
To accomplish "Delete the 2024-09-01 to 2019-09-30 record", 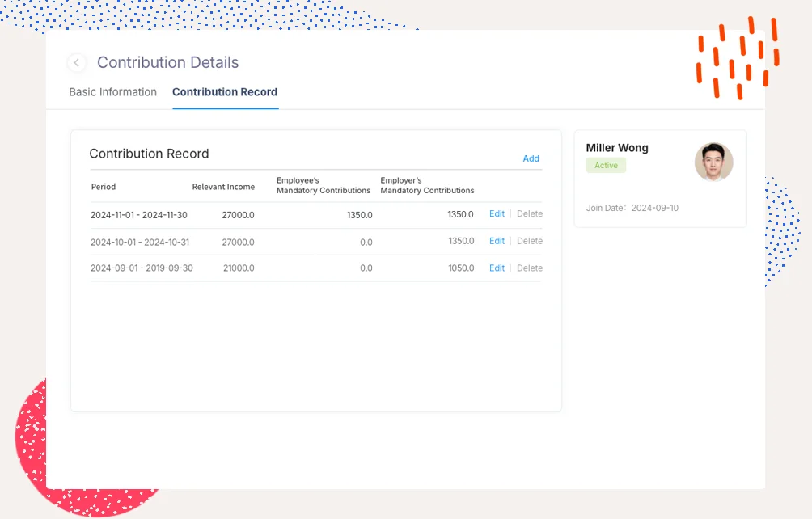I will click(530, 268).
